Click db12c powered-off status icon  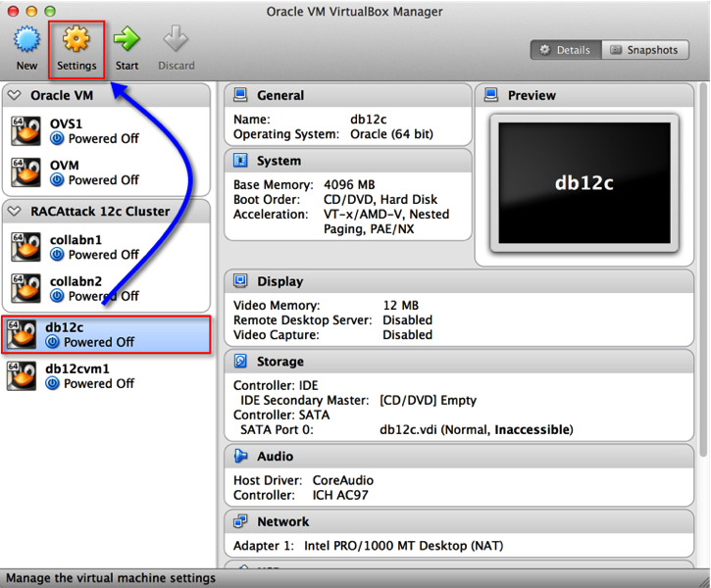point(52,342)
